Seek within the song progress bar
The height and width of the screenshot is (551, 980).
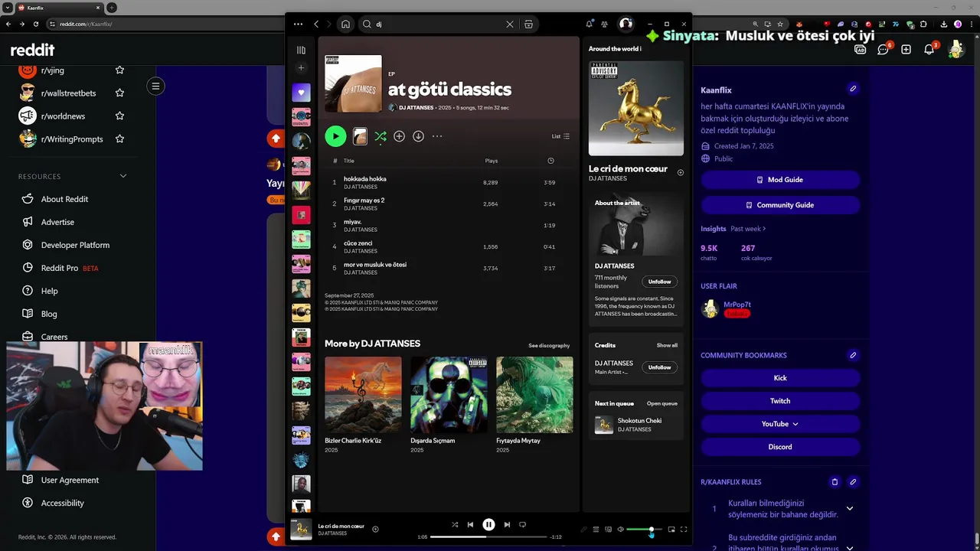point(488,536)
